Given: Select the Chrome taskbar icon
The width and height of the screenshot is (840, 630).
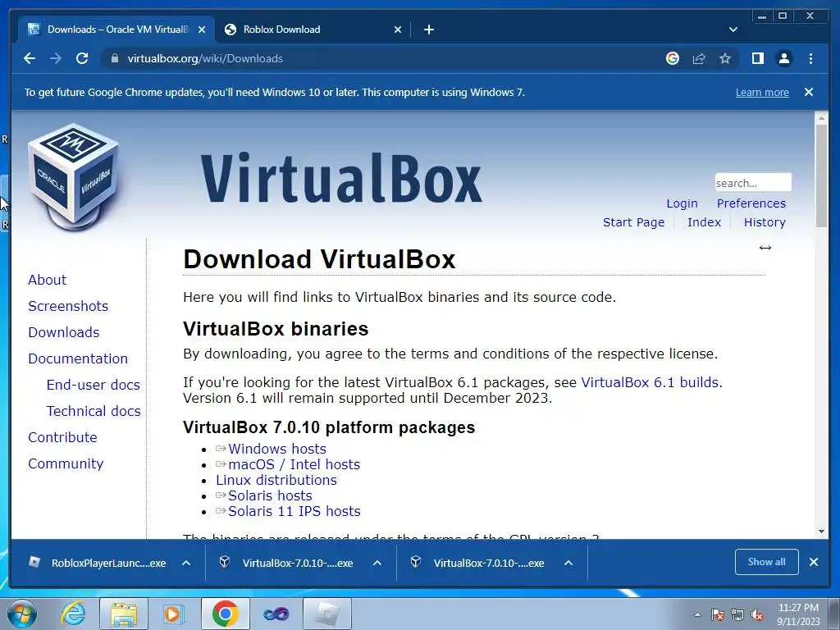Looking at the screenshot, I should point(225,614).
